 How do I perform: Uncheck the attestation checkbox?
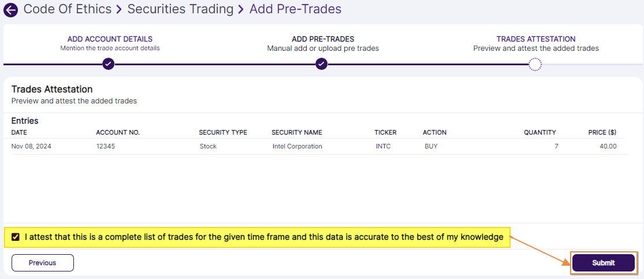click(x=16, y=237)
